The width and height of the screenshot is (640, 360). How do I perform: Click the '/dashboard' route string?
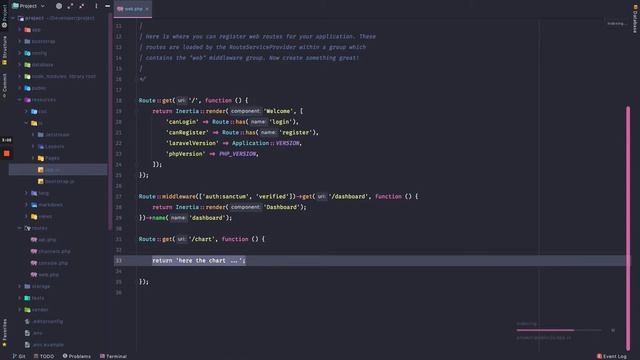click(348, 196)
